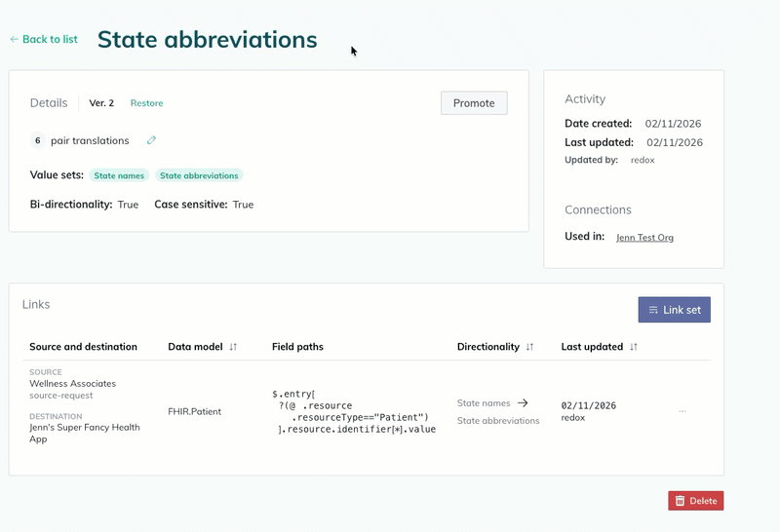
Task: Click the 6 pair translations count badge
Action: pyautogui.click(x=38, y=140)
